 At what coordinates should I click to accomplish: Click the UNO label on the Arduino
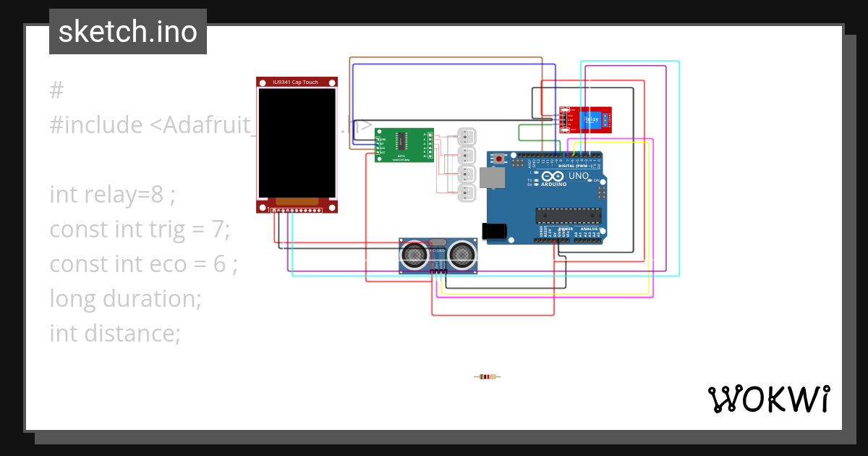(x=578, y=176)
